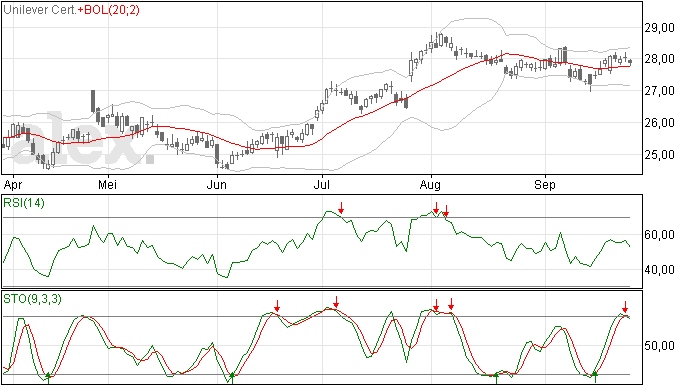Click the 29,00 price axis label
690x387 pixels.
pyautogui.click(x=659, y=28)
